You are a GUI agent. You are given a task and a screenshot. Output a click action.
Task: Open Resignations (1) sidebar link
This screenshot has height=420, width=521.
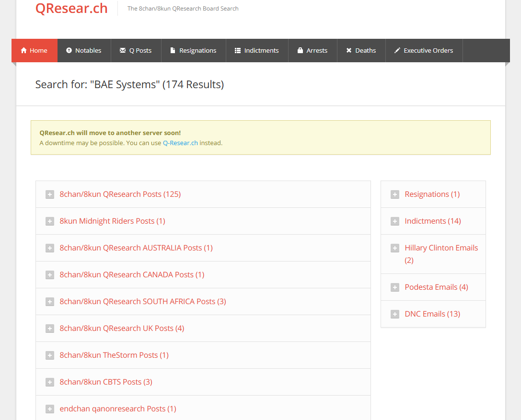pyautogui.click(x=432, y=194)
